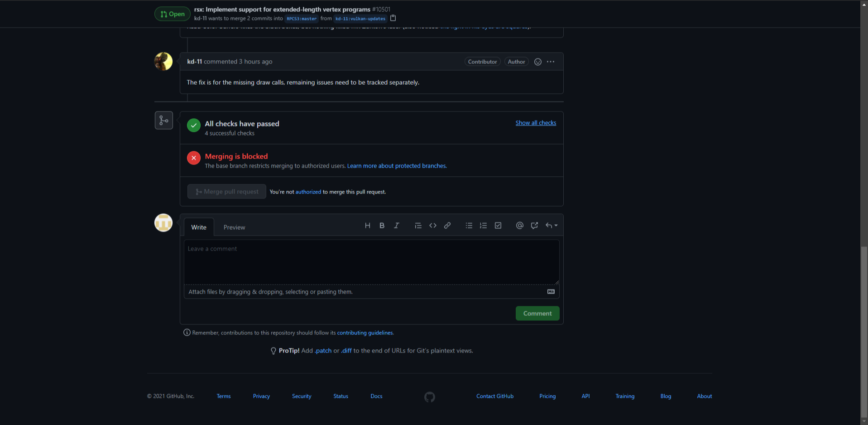Open saved replies dropdown arrow
This screenshot has width=868, height=425.
tap(551, 226)
